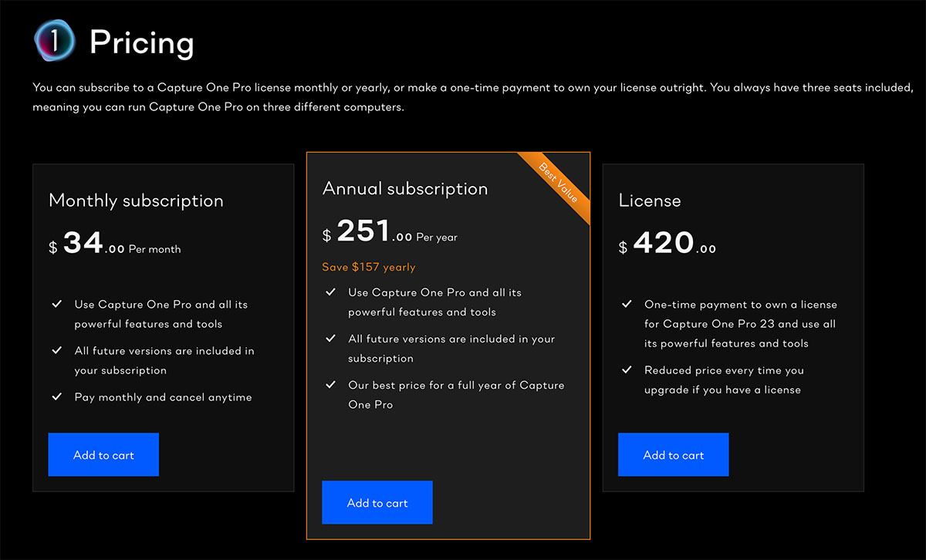Click Annual card's 'Use Capture One Pro' checkmark
The height and width of the screenshot is (560, 926).
click(x=330, y=292)
